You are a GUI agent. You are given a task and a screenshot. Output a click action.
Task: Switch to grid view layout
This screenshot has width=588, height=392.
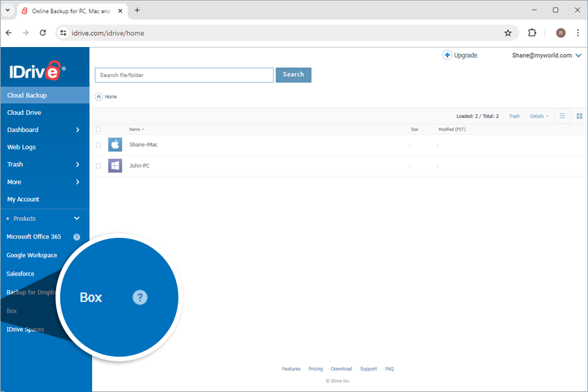[x=579, y=116]
